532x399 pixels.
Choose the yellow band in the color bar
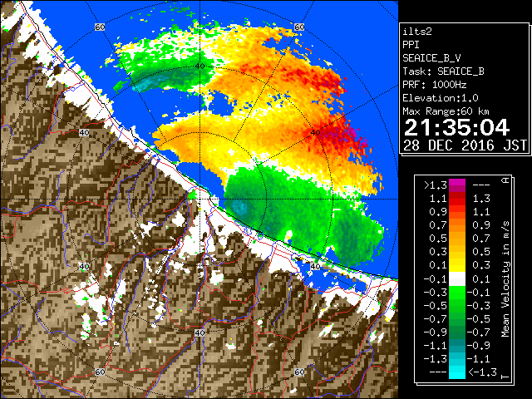pos(457,265)
